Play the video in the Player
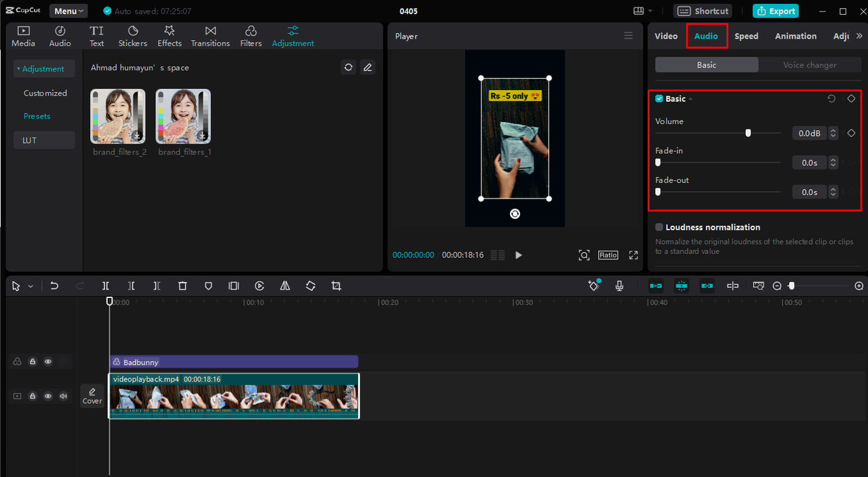 tap(519, 255)
